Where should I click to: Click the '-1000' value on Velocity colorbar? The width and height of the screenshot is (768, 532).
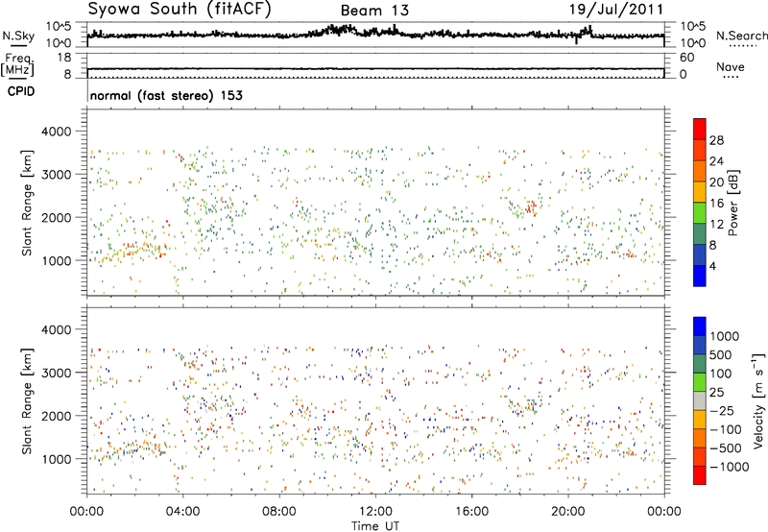(729, 467)
